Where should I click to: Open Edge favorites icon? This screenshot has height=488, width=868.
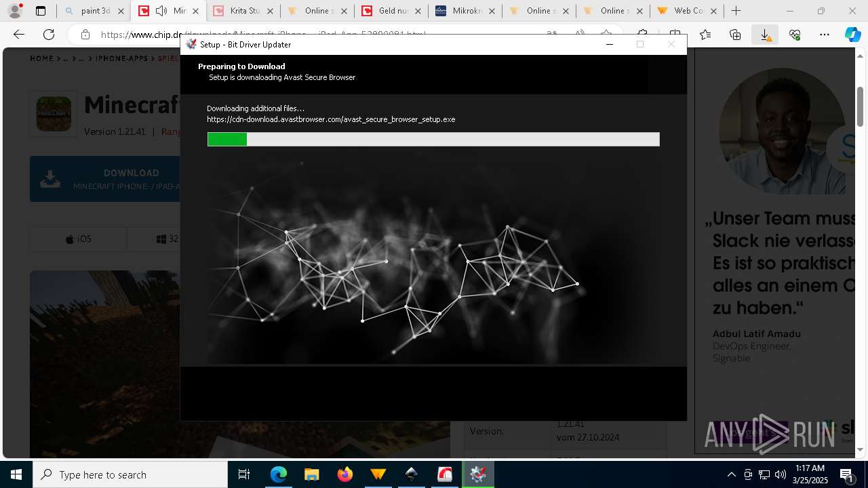point(705,35)
